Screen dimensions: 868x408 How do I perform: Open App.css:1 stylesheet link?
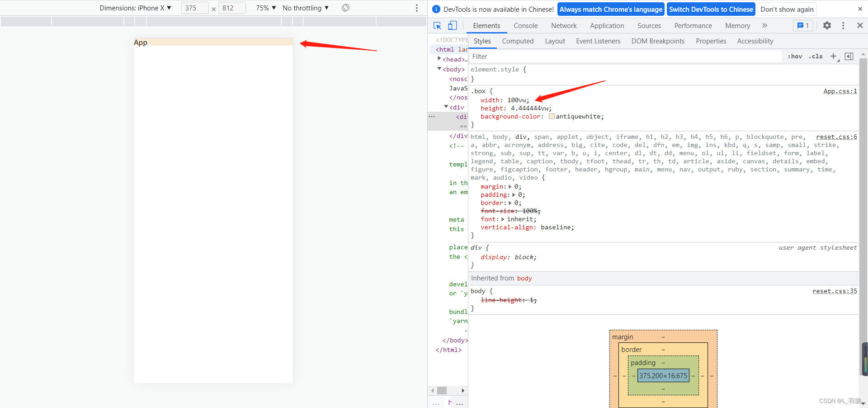[x=840, y=91]
